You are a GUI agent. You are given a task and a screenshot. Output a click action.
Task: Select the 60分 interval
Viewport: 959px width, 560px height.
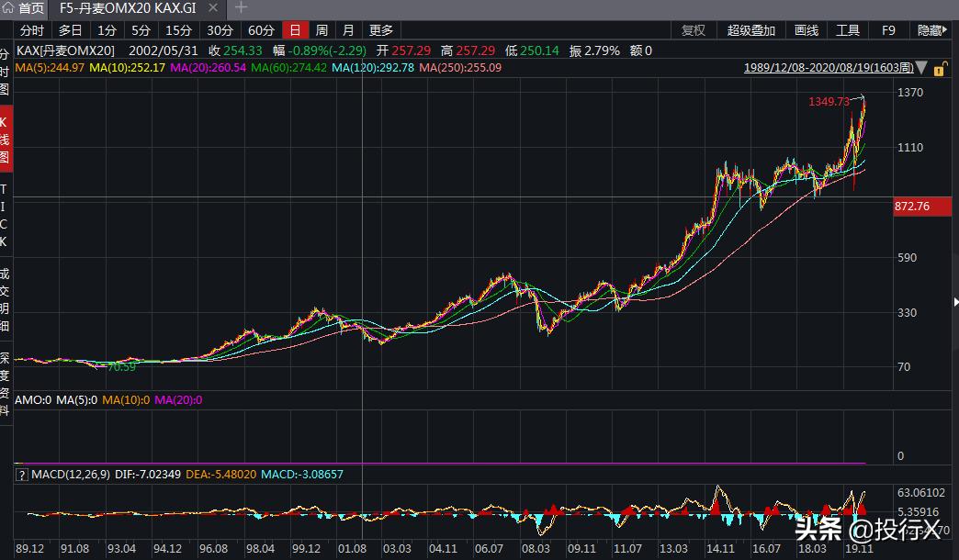[261, 30]
